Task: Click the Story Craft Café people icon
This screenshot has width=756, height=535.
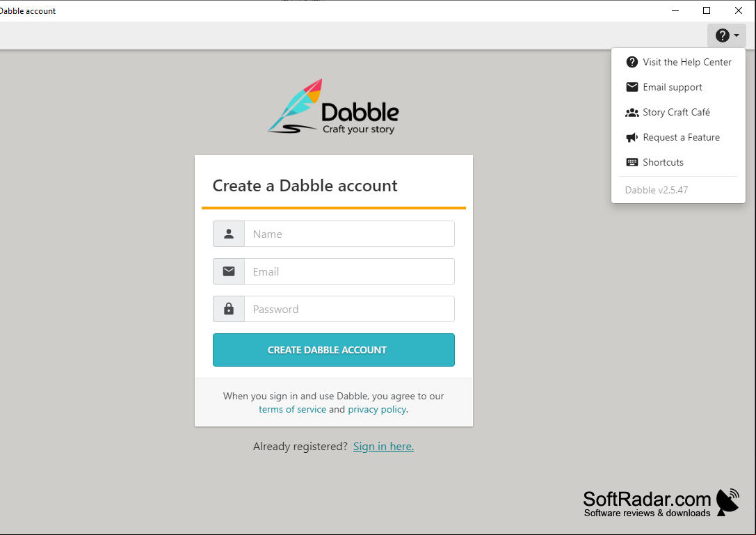Action: [x=632, y=113]
